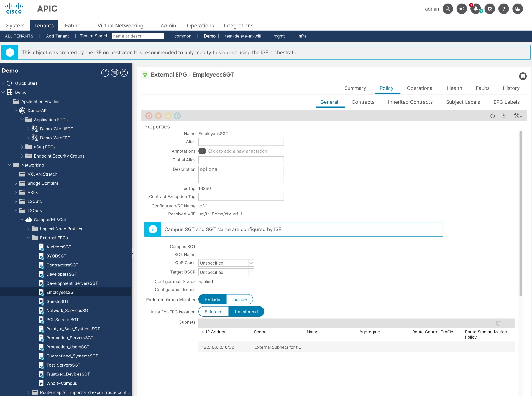Refresh the EmployeesSGT policy view
The height and width of the screenshot is (396, 532).
tap(493, 116)
